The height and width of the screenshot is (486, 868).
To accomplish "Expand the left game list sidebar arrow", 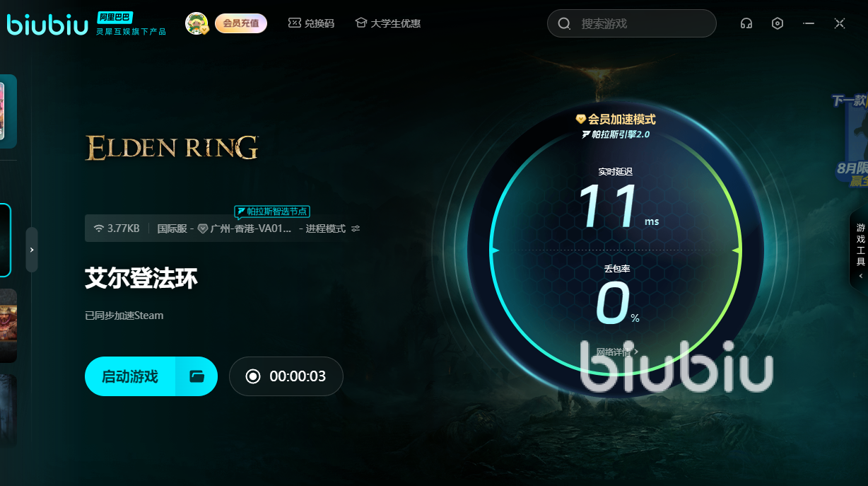I will [32, 250].
